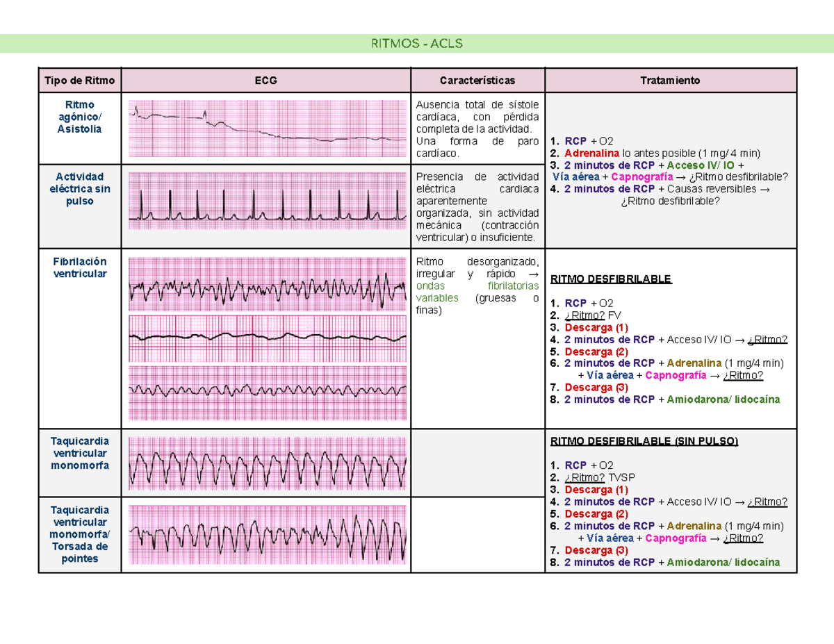Click the RITMOS - ACLS title banner

tap(417, 44)
